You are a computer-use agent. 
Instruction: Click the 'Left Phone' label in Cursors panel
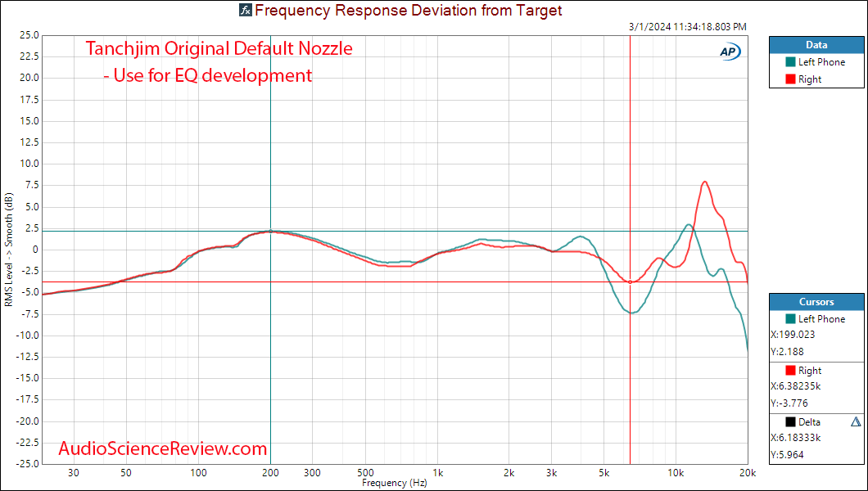821,318
